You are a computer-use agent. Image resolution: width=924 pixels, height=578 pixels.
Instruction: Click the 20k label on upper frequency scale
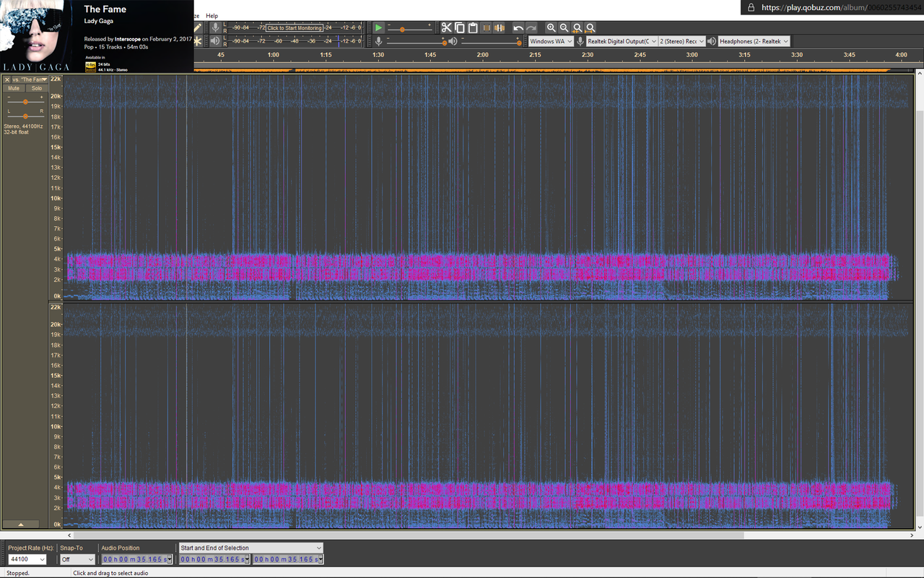pos(56,96)
